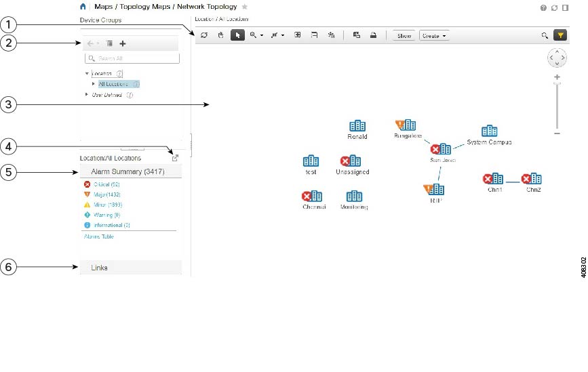
Task: Open Location/All Locations in new window icon
Action: (175, 158)
